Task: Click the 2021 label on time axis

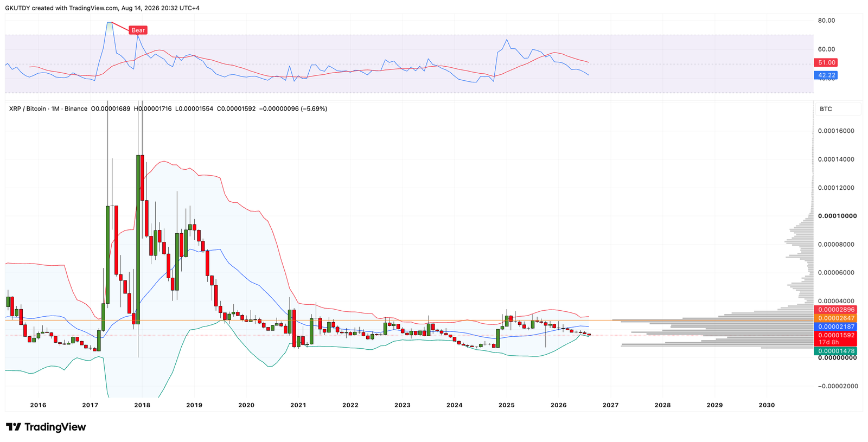Action: pos(298,405)
